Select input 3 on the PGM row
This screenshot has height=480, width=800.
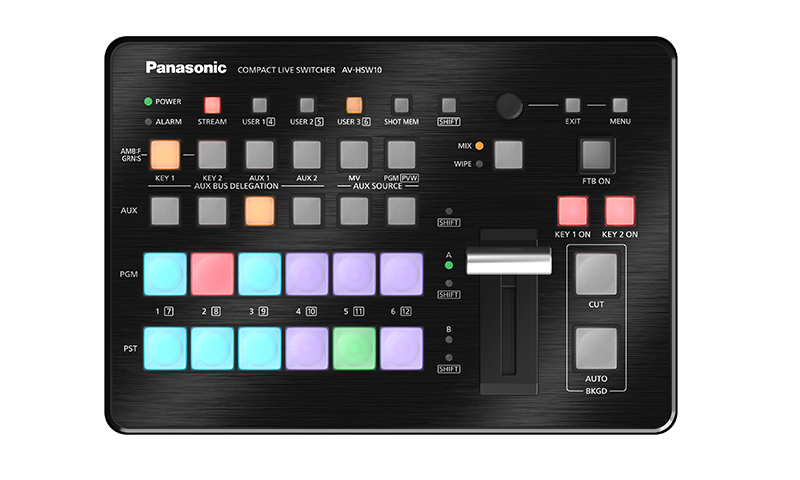pos(260,274)
